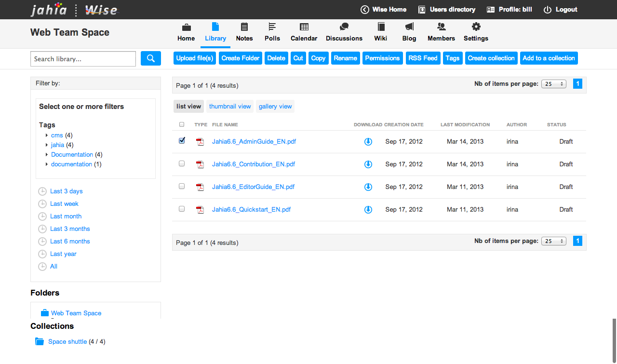The image size is (617, 364).
Task: Click the Search library input field
Action: (83, 59)
